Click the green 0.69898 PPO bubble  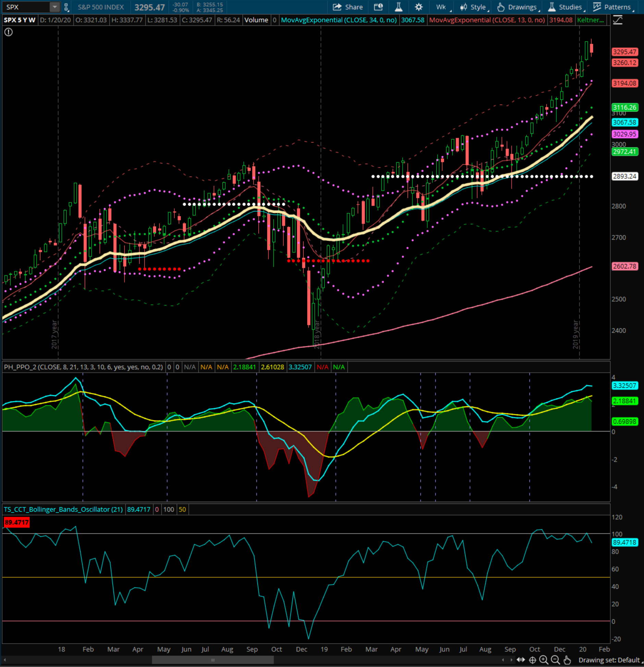pyautogui.click(x=625, y=421)
